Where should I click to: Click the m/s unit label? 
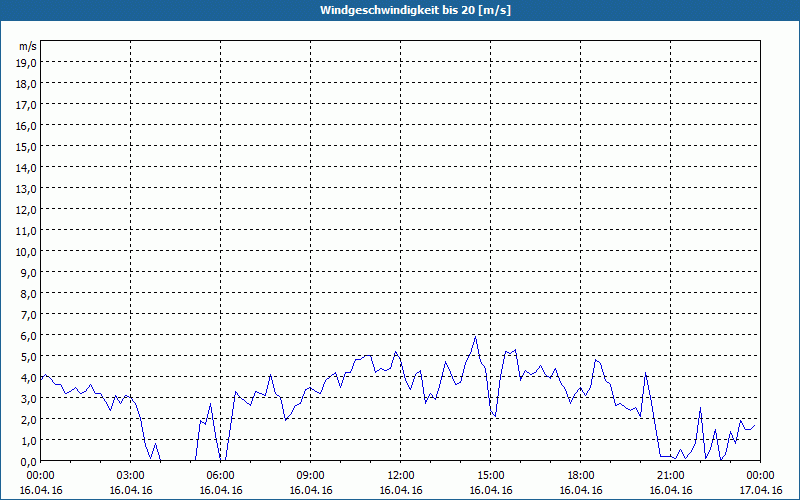point(28,46)
